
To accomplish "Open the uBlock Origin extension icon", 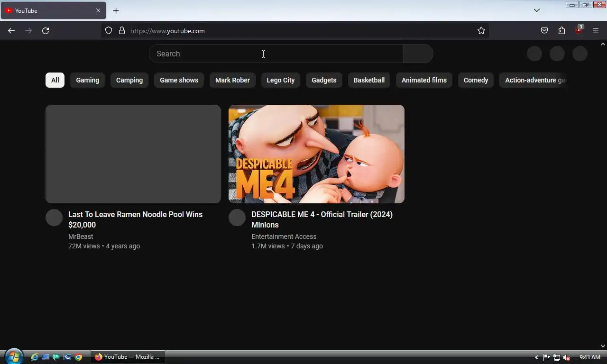I will pos(579,30).
